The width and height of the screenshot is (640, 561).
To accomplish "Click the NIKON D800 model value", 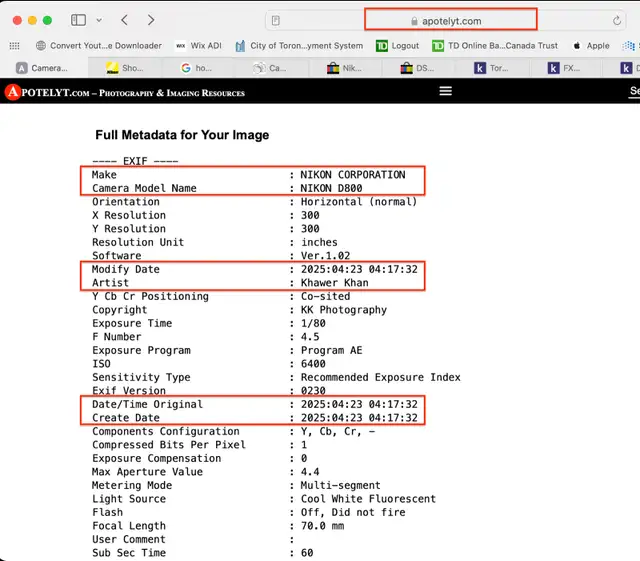I will point(331,188).
